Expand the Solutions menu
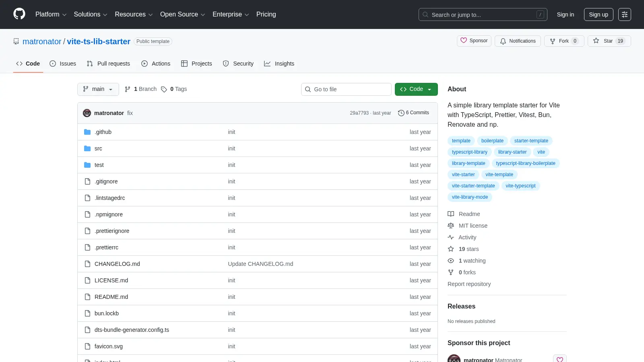Screen dimensions: 644x362 coord(91,14)
